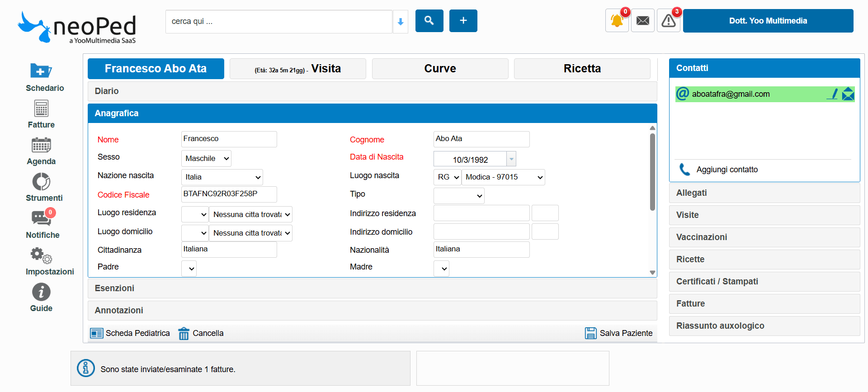
Task: Expand the Esenzioni section
Action: click(x=372, y=288)
